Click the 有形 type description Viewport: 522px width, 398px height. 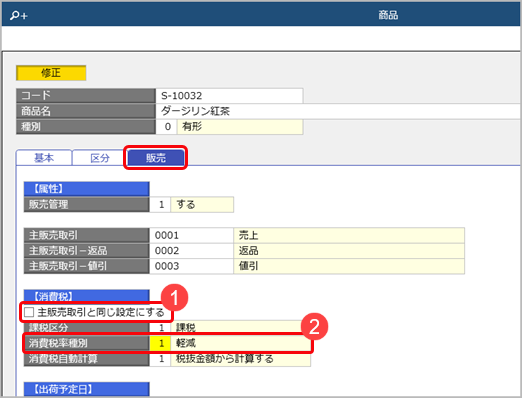(240, 127)
